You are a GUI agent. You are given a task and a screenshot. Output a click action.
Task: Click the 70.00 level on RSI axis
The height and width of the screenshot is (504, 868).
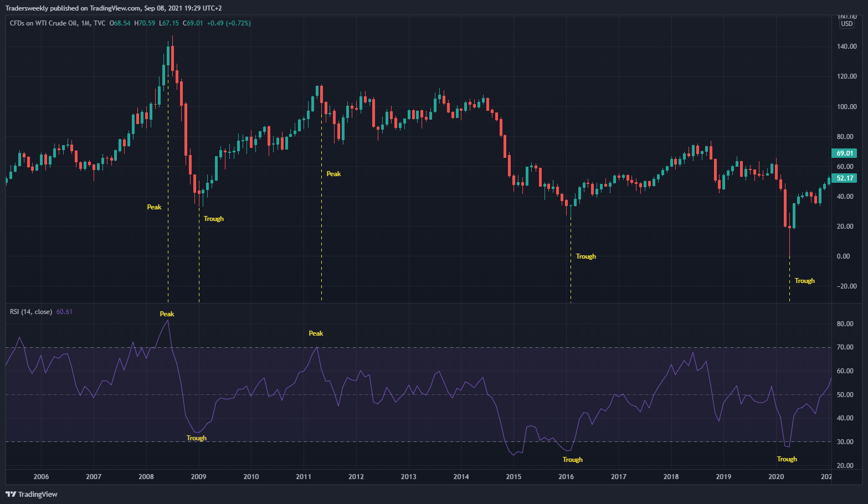click(x=845, y=347)
